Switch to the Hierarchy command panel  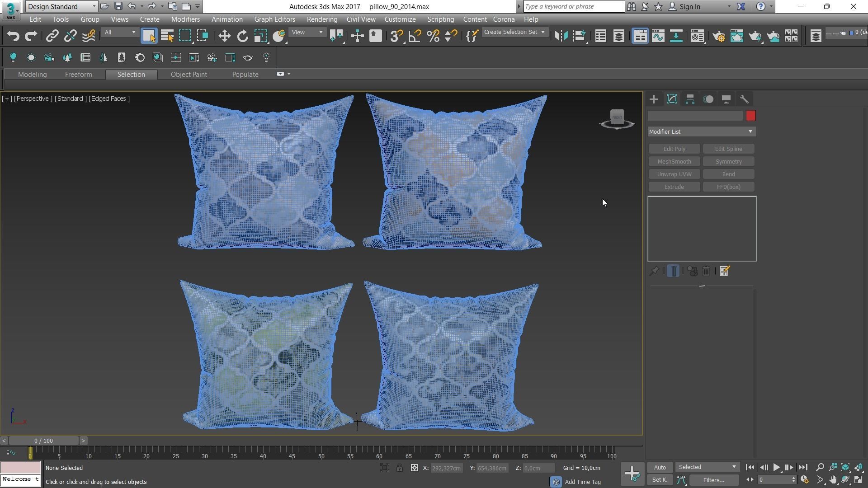click(690, 99)
